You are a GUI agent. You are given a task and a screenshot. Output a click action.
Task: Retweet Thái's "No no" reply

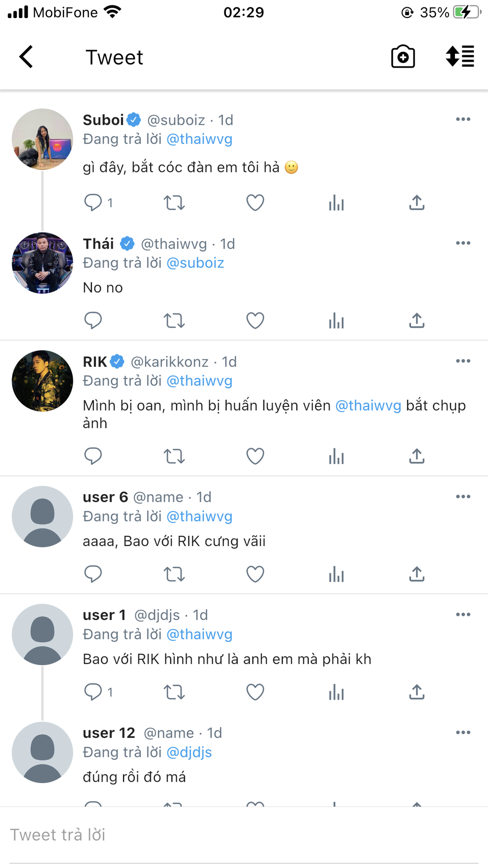(x=174, y=321)
